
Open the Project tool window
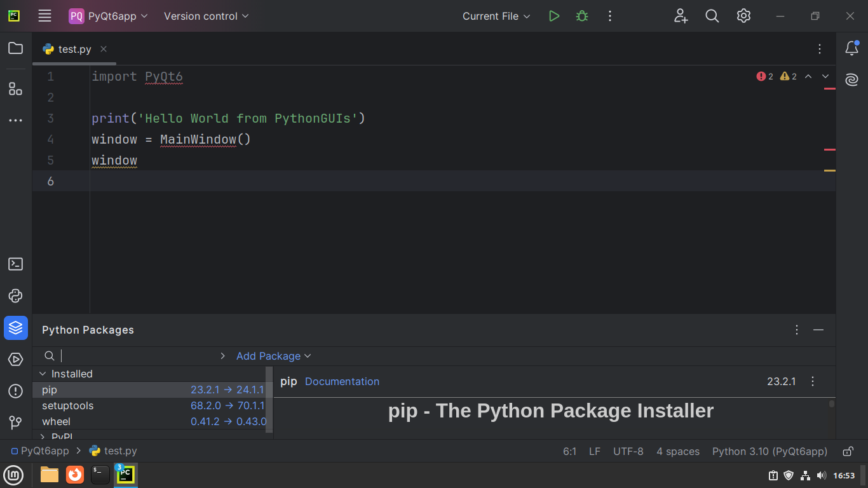tap(16, 48)
